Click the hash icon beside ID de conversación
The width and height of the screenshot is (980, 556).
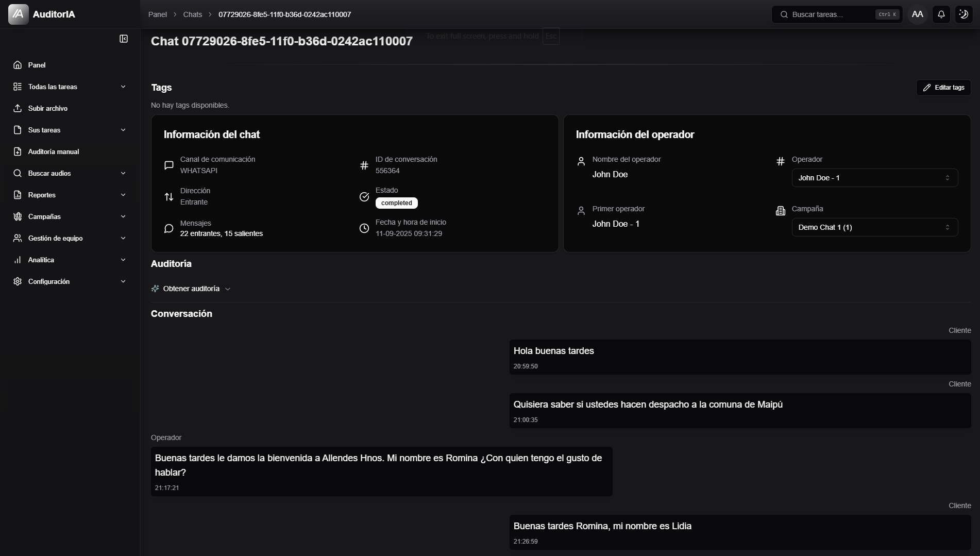(x=364, y=165)
